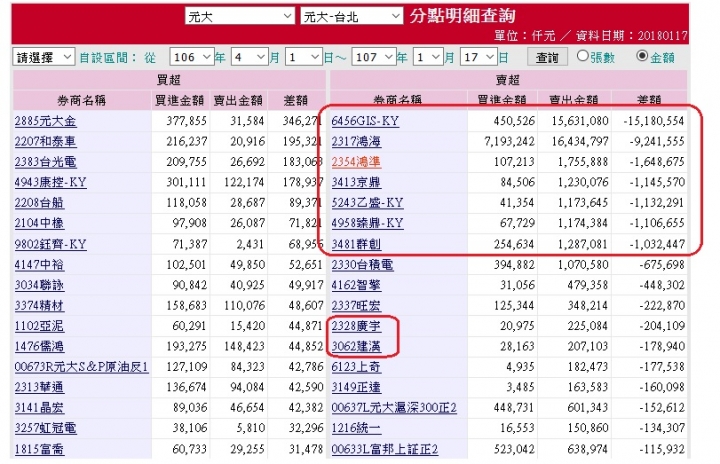Open the 00637L元大滬深300正2 link
This screenshot has height=464, width=720.
394,407
